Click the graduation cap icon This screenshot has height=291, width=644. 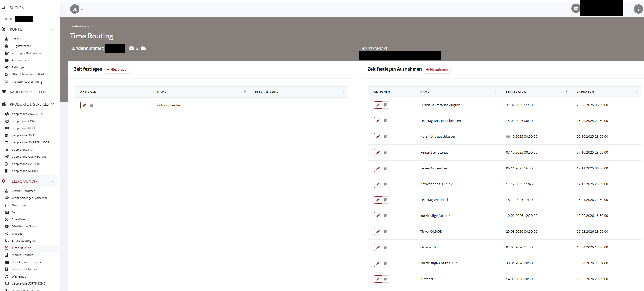(576, 8)
